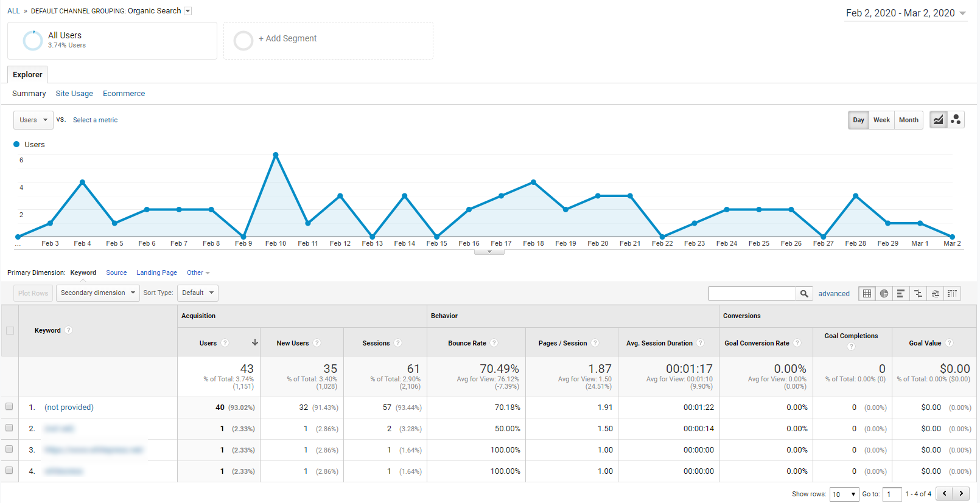Click the Users sort descending arrow
The width and height of the screenshot is (980, 503).
point(255,342)
